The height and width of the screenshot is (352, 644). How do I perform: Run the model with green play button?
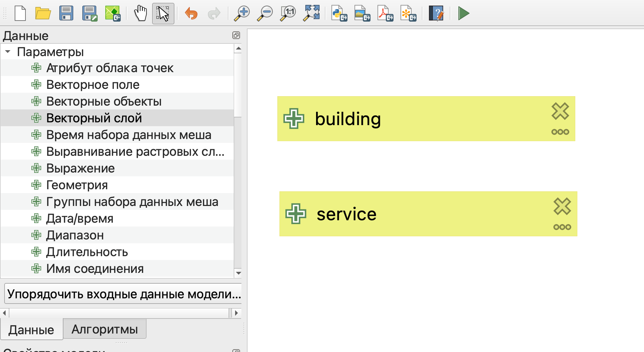click(463, 14)
